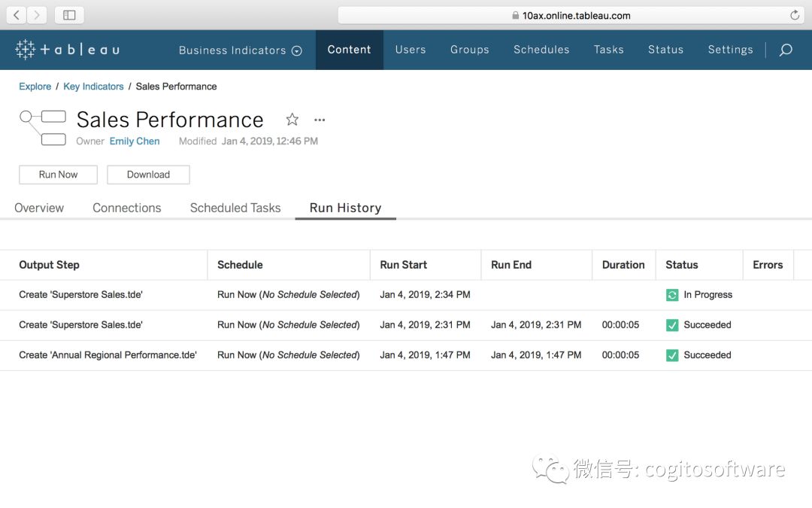The image size is (812, 508).
Task: Select the 'Annual Regional Performance.tde' output step
Action: pos(108,355)
